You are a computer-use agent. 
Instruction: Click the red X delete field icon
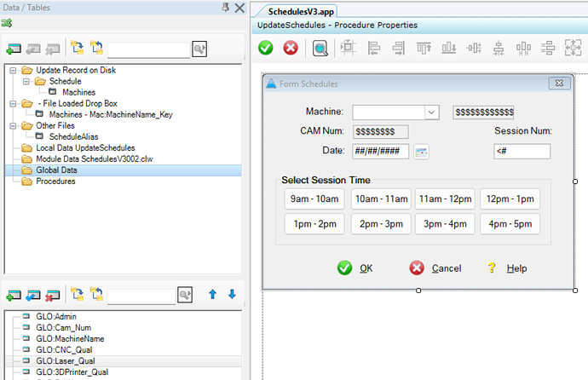pos(53,296)
